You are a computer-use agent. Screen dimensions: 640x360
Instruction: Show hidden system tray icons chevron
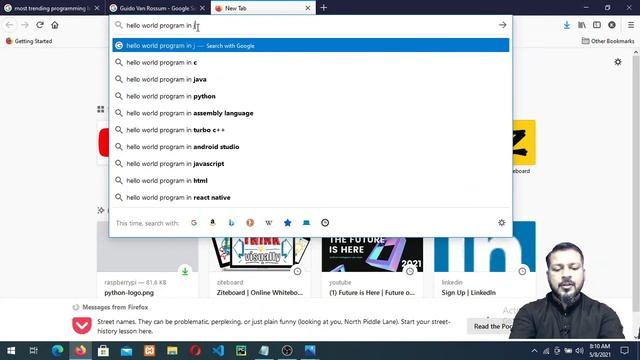coord(534,351)
